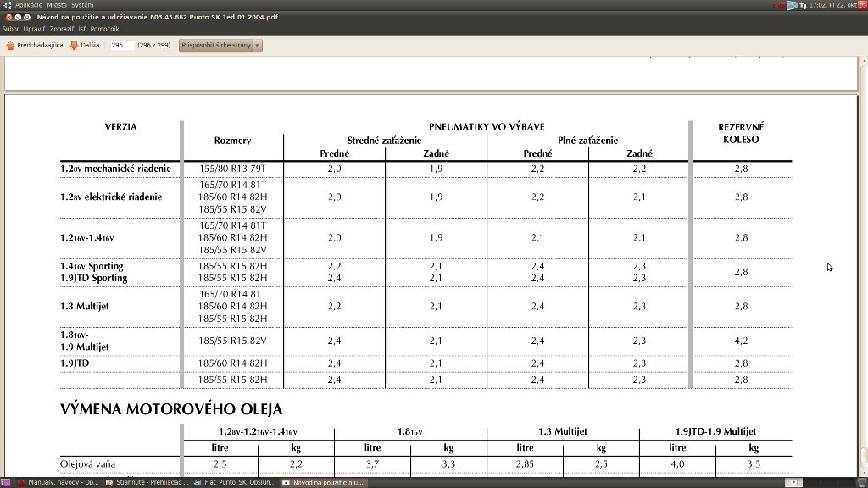
Task: Click the Predchádzajúca (previous page) arrow icon
Action: (x=12, y=45)
